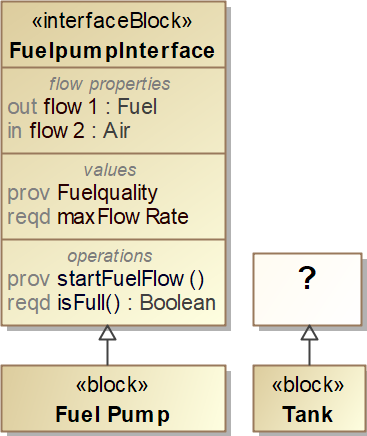
Task: Select the flow properties compartment header
Action: [110, 84]
